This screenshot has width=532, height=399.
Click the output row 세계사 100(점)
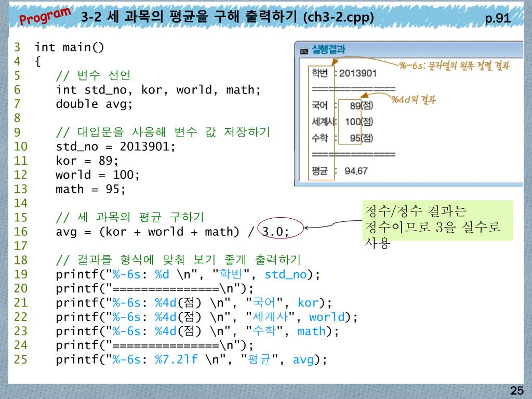tap(342, 122)
